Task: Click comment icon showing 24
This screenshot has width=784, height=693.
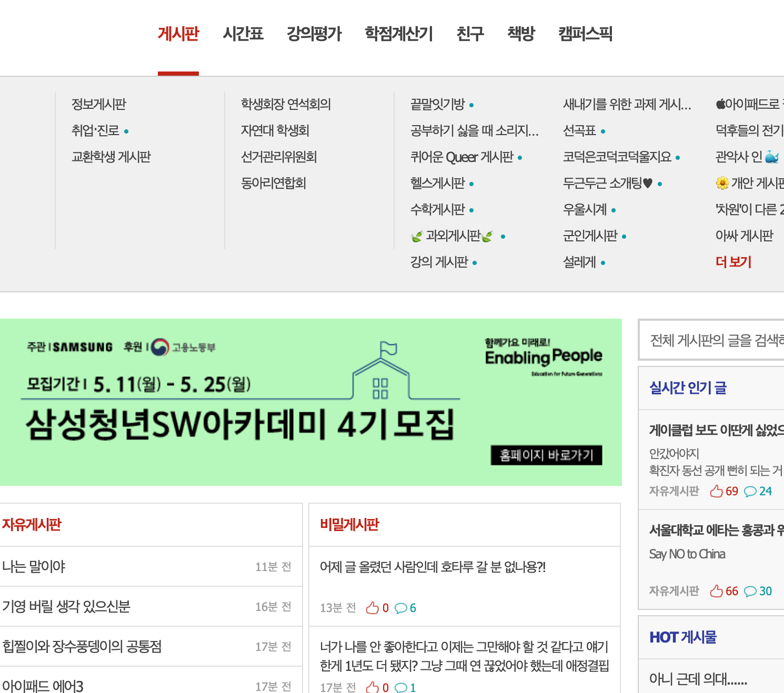Action: 750,491
